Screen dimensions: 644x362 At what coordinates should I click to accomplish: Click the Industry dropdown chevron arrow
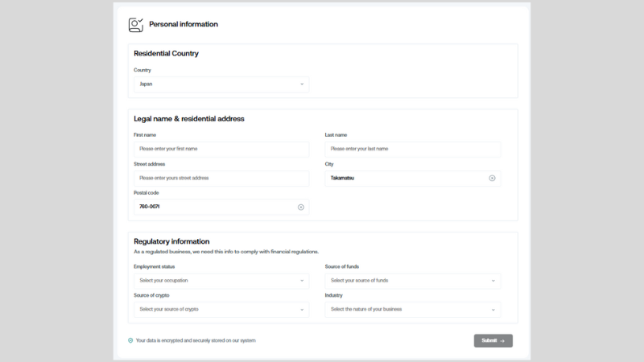click(493, 310)
